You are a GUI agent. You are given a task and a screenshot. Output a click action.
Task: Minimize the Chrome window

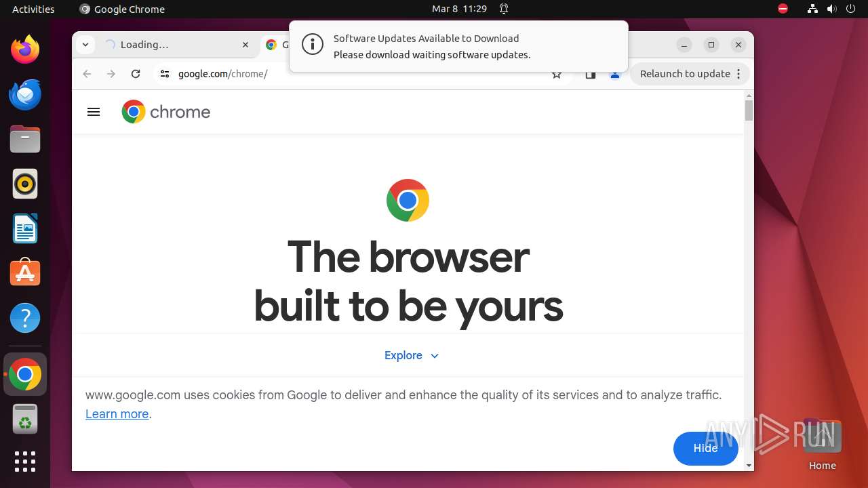point(684,45)
